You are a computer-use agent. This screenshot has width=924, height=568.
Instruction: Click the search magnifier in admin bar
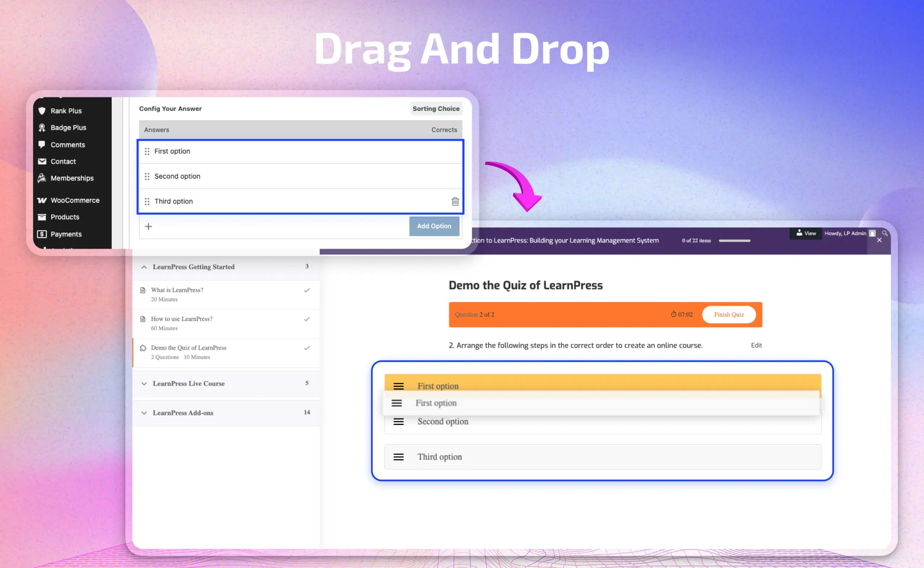click(x=885, y=233)
